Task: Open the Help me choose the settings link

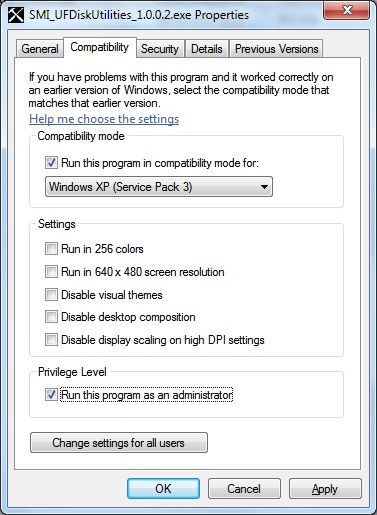Action: 104,119
